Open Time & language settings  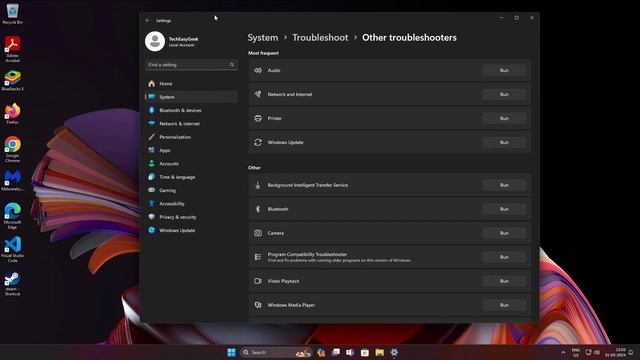[191, 177]
